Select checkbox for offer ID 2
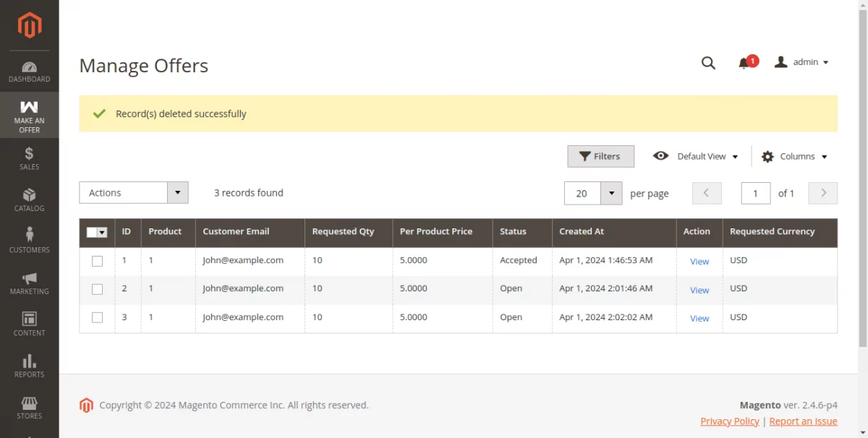This screenshot has width=868, height=438. [97, 289]
